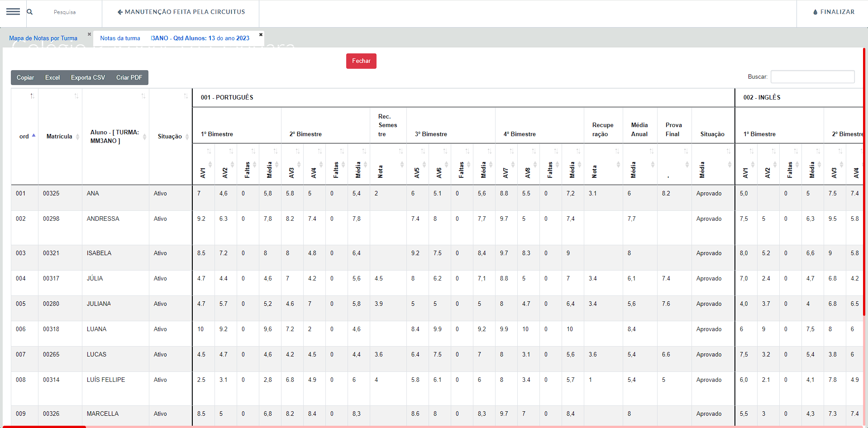868x428 pixels.
Task: Click Criar PDF button
Action: [x=129, y=77]
